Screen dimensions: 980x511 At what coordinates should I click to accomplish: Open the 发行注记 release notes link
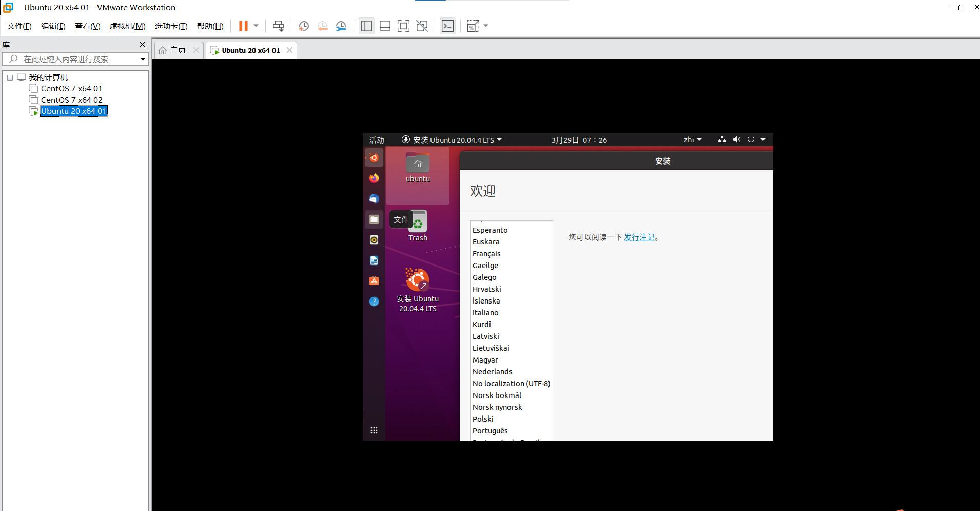coord(639,237)
